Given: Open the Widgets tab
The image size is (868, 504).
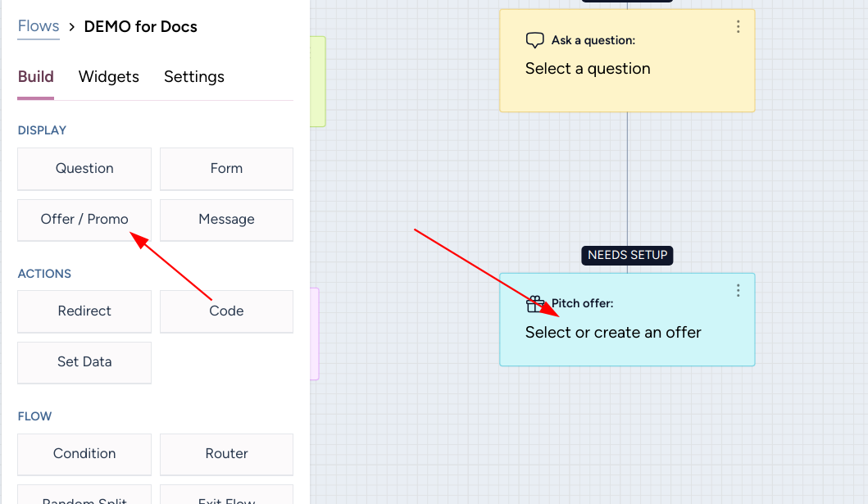Looking at the screenshot, I should tap(109, 77).
